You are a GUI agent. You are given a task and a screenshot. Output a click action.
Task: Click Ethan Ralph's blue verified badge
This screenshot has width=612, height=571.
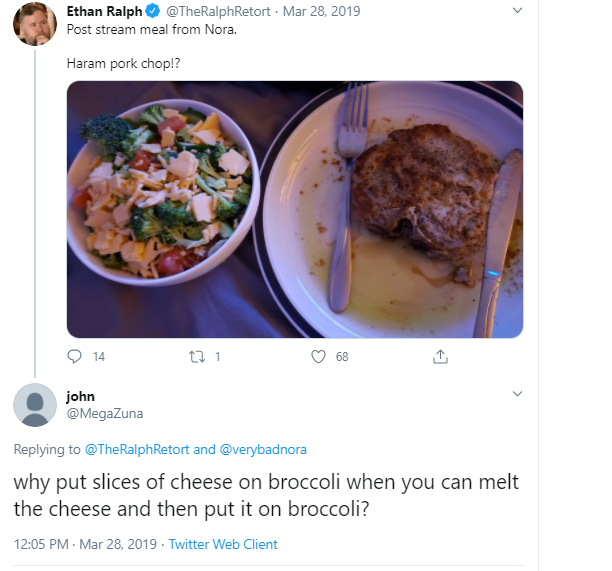click(153, 11)
